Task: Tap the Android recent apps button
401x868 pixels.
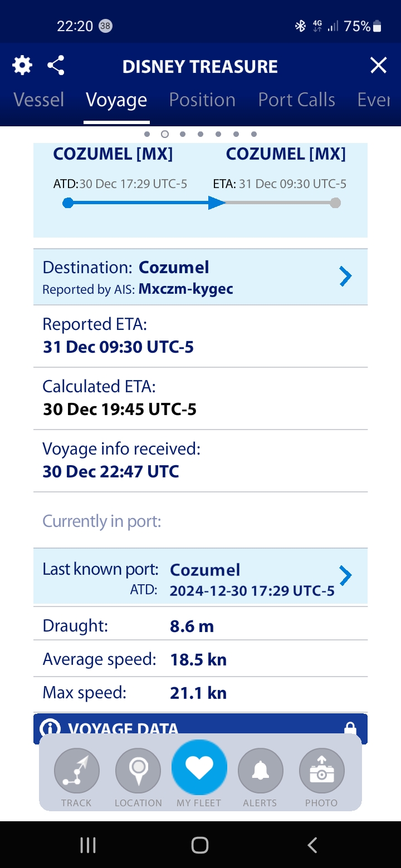Action: pyautogui.click(x=88, y=845)
